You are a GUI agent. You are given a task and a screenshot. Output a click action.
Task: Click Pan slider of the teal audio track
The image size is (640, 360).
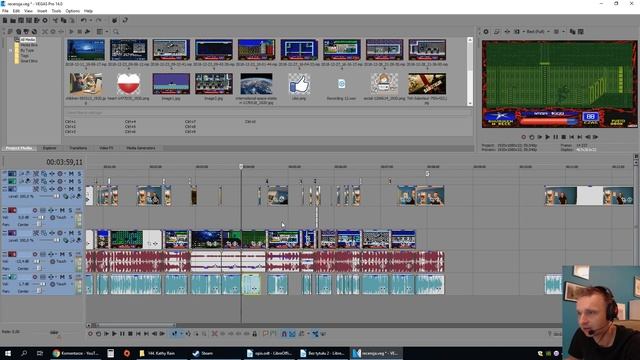point(39,291)
